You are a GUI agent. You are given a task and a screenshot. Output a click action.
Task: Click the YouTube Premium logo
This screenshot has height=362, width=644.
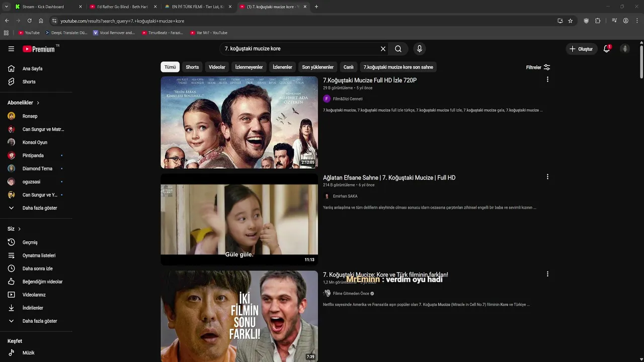(x=39, y=49)
